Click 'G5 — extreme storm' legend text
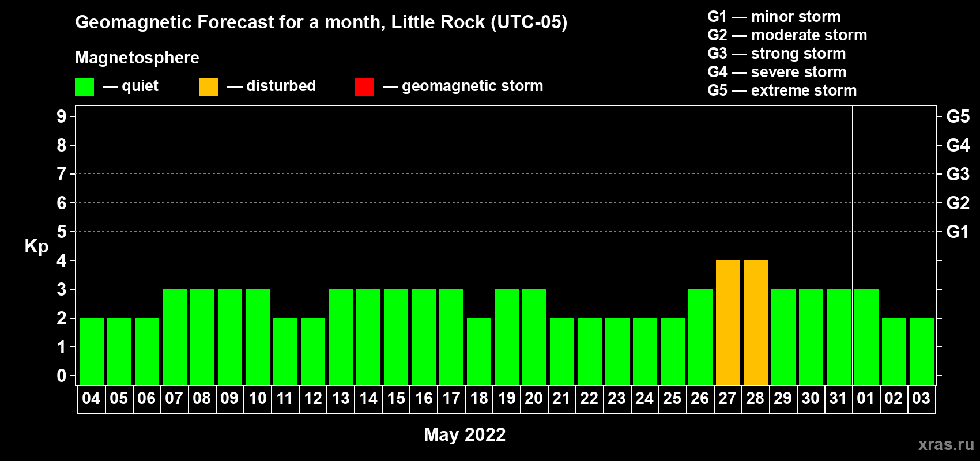980x461 pixels. coord(782,90)
